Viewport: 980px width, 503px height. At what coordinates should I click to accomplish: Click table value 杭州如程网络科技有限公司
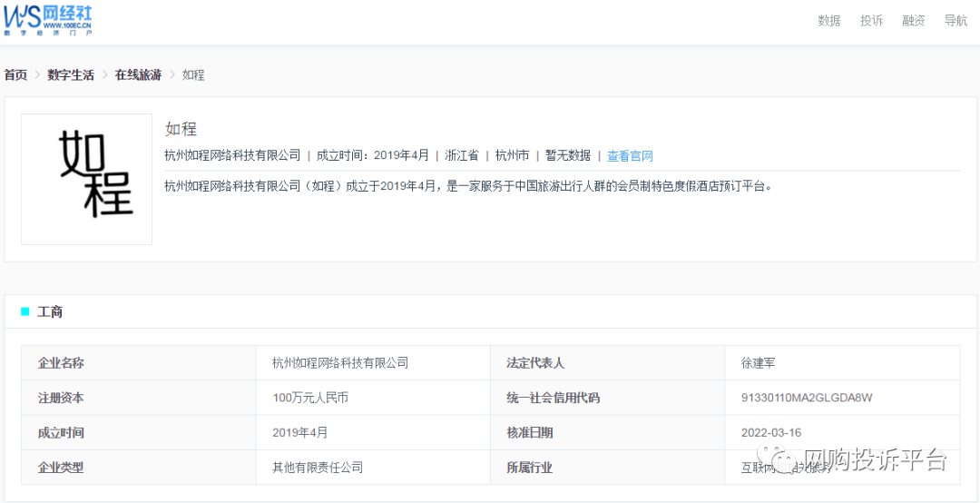(340, 363)
